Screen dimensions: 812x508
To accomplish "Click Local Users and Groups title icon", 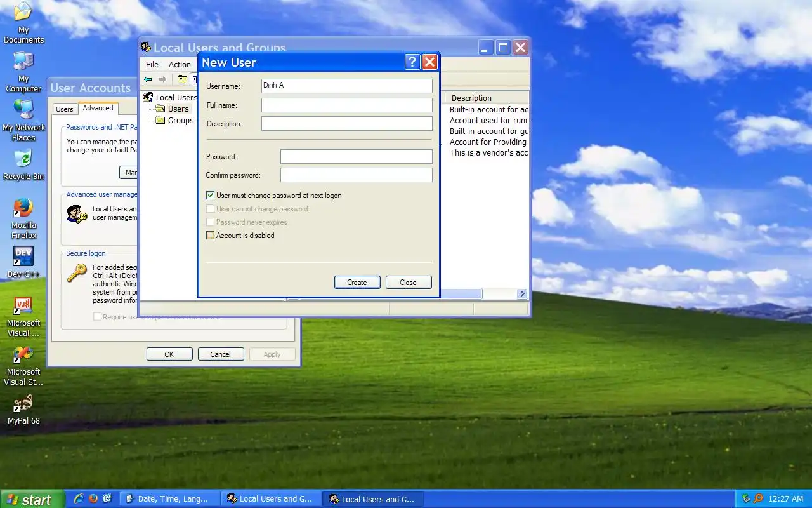I will (x=146, y=48).
